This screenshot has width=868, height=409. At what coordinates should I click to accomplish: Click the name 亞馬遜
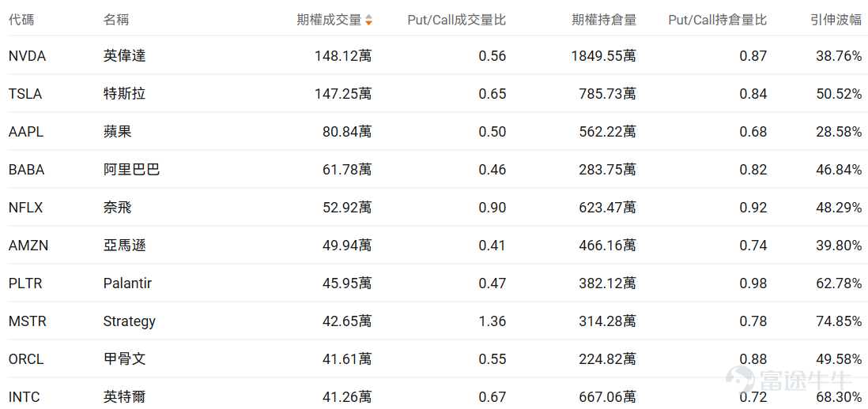125,246
